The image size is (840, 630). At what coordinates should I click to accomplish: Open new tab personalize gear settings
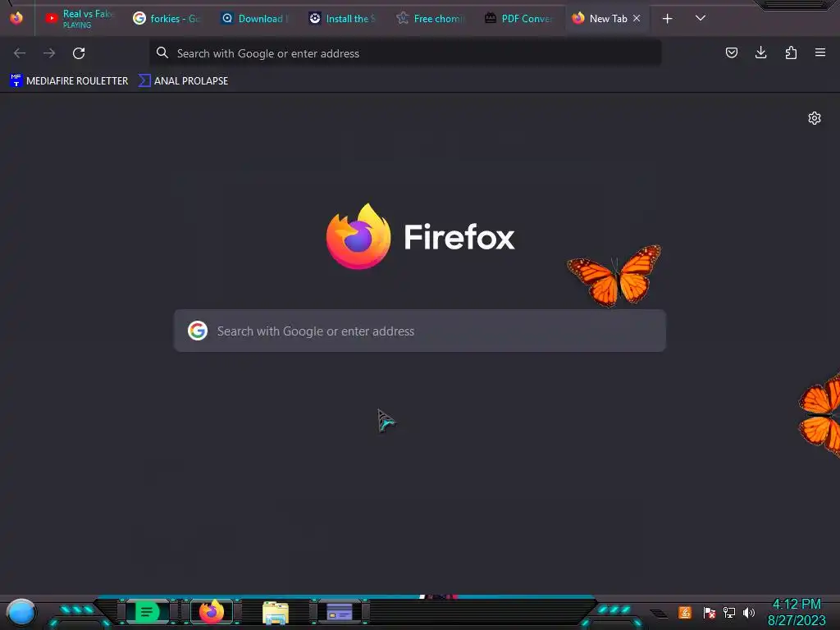coord(815,118)
